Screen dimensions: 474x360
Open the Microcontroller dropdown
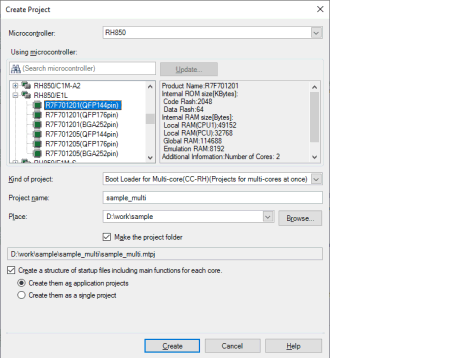316,33
